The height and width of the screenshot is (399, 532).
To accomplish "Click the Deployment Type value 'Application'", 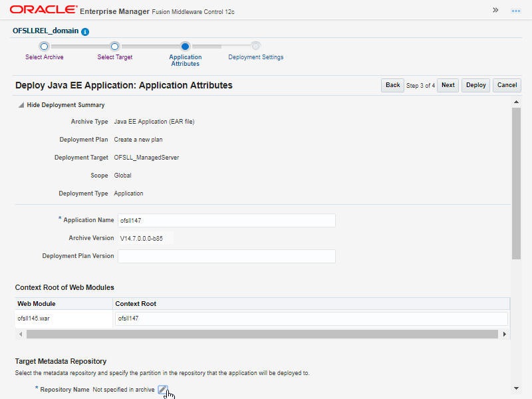I will pyautogui.click(x=128, y=194).
